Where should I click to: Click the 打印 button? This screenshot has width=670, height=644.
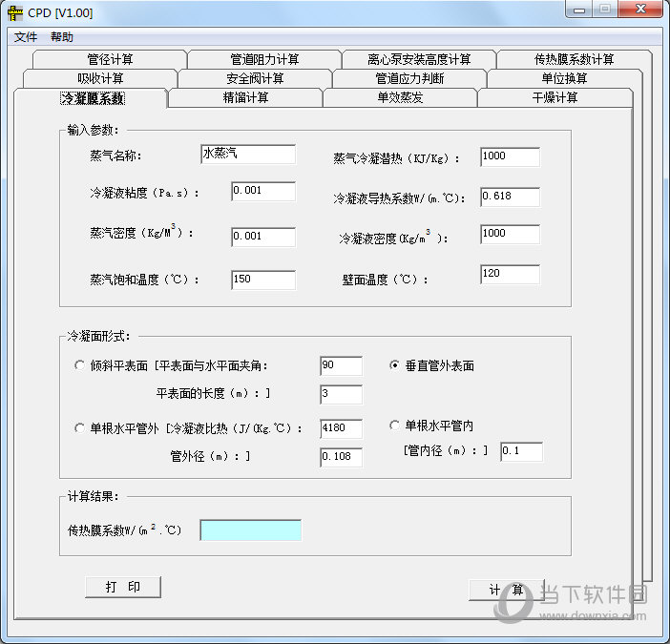123,587
